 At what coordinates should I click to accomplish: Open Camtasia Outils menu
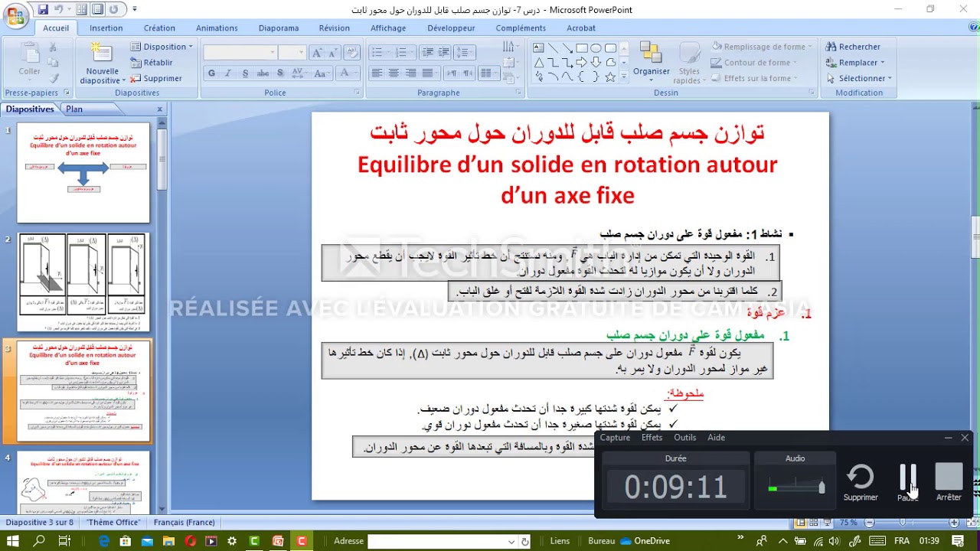[684, 438]
